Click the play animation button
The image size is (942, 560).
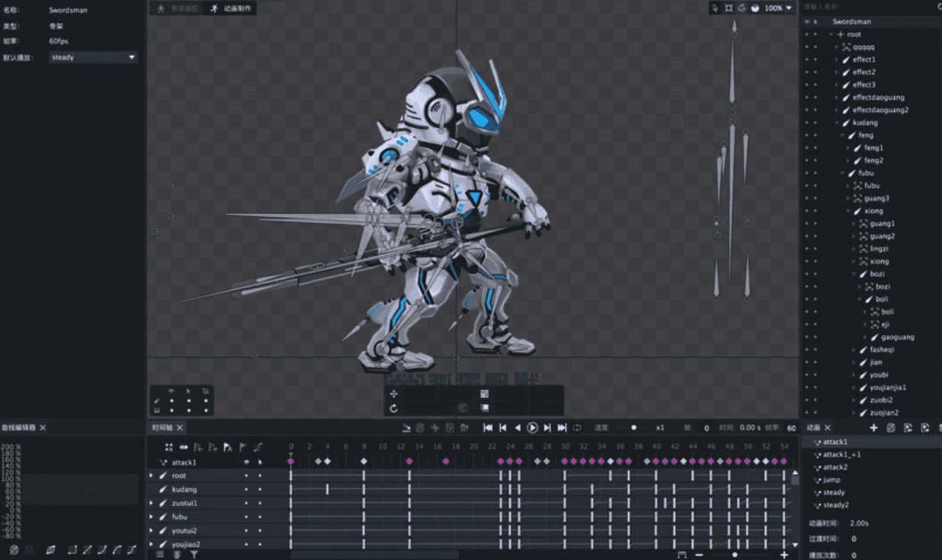(533, 428)
